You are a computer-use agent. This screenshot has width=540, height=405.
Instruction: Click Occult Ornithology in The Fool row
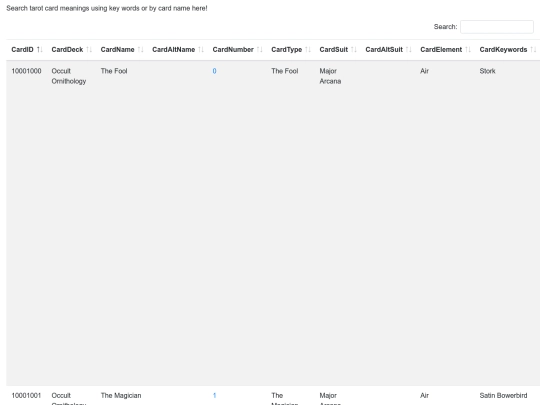point(69,76)
